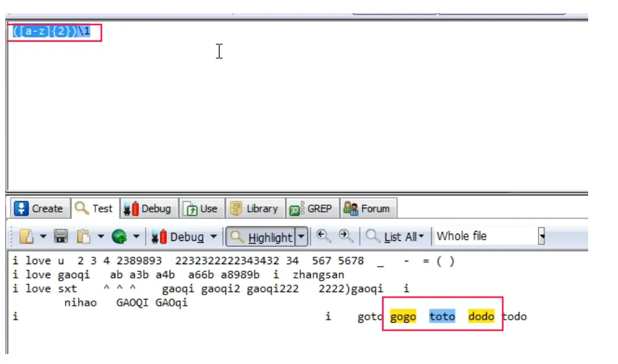Click the text 'GAOQI' in test subject

132,302
